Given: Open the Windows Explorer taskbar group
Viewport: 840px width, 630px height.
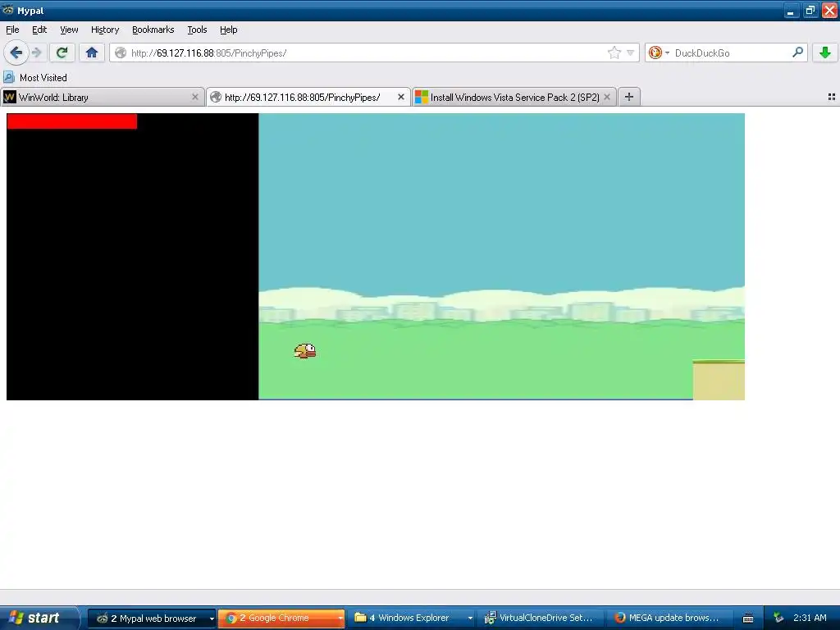Looking at the screenshot, I should click(x=412, y=619).
